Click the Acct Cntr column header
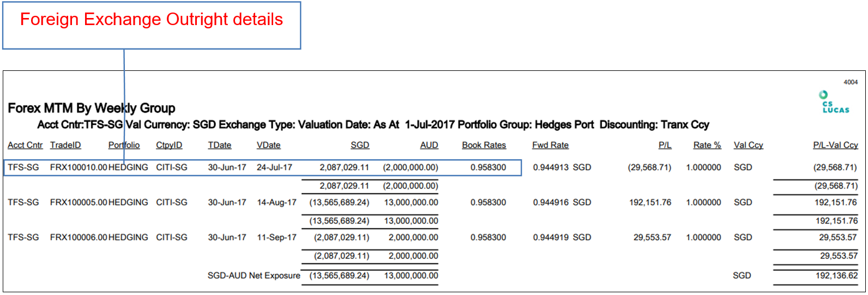Screen dimensions: 868x295 25,145
